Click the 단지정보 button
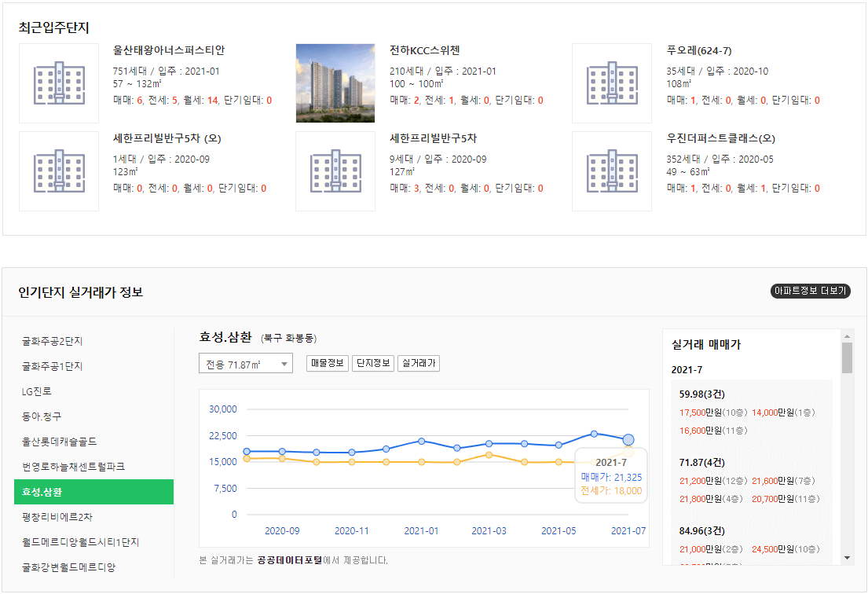The image size is (868, 594). coord(373,363)
